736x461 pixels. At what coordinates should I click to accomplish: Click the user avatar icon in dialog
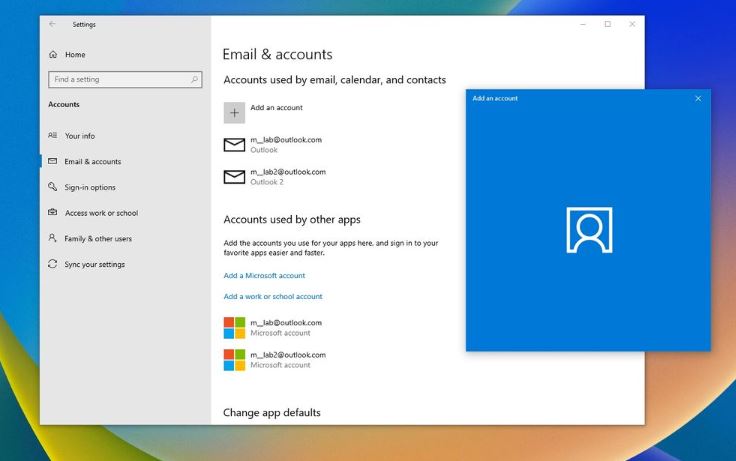tap(589, 230)
